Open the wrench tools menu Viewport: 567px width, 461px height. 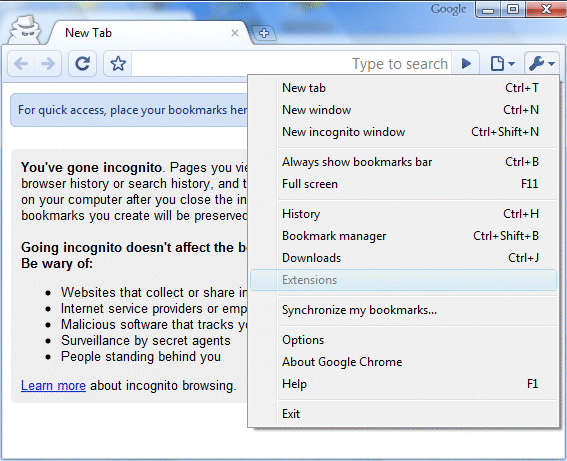541,64
